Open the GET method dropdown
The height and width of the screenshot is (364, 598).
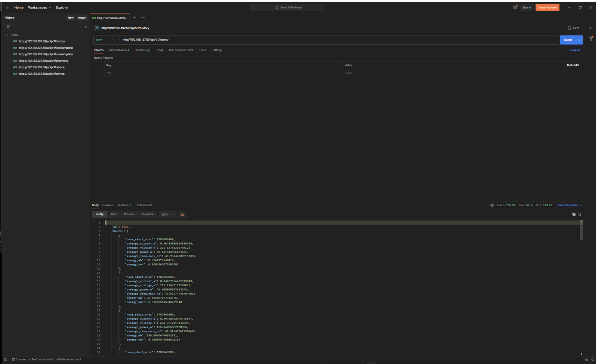coord(106,40)
